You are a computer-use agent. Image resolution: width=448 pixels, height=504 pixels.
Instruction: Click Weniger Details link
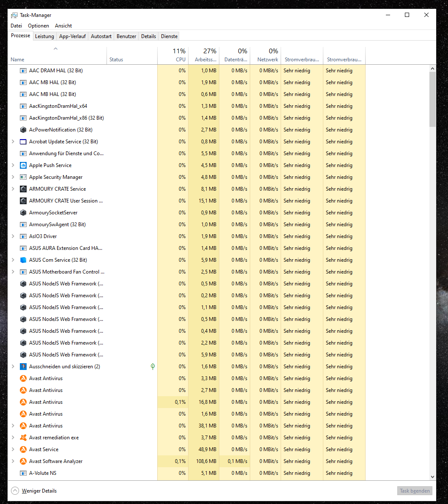[39, 491]
